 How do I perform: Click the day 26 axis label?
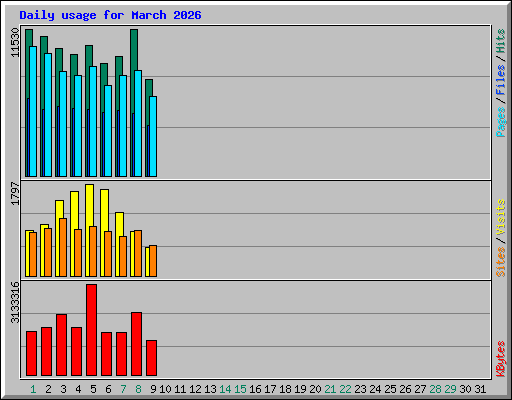pyautogui.click(x=405, y=389)
